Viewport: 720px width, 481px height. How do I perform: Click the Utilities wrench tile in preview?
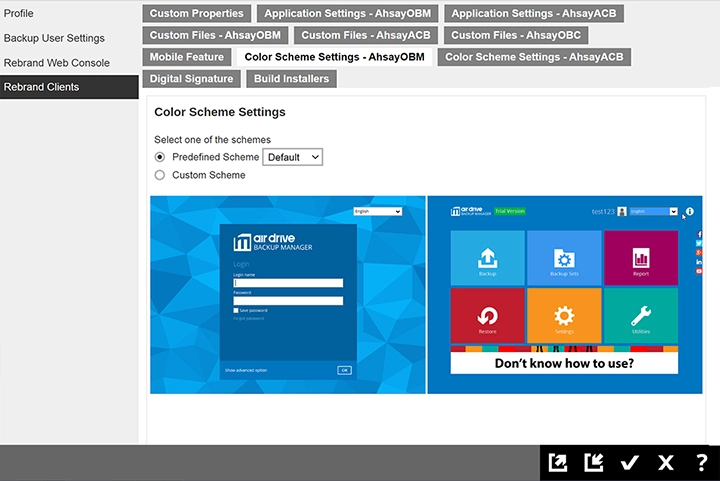[641, 316]
